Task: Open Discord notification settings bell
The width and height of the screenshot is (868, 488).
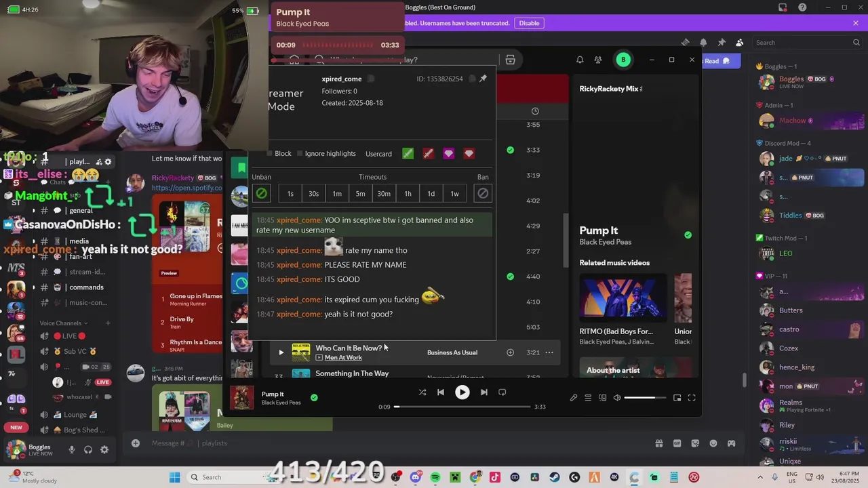Action: tap(703, 43)
